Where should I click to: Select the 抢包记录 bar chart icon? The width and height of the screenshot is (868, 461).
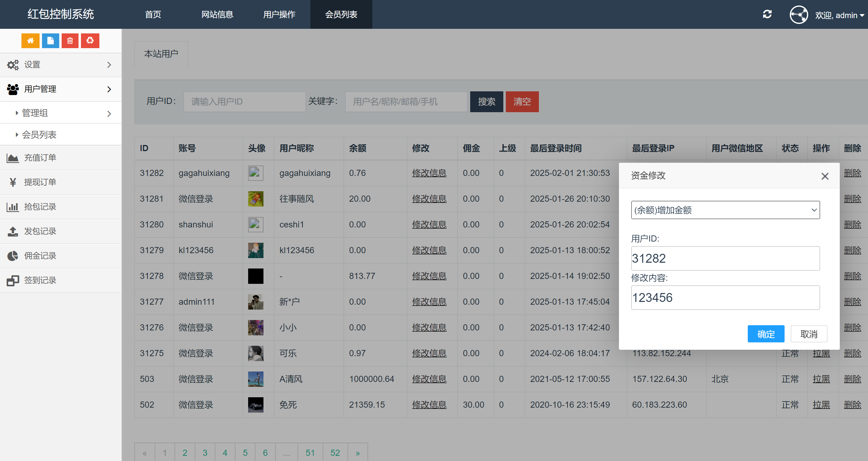[x=13, y=206]
